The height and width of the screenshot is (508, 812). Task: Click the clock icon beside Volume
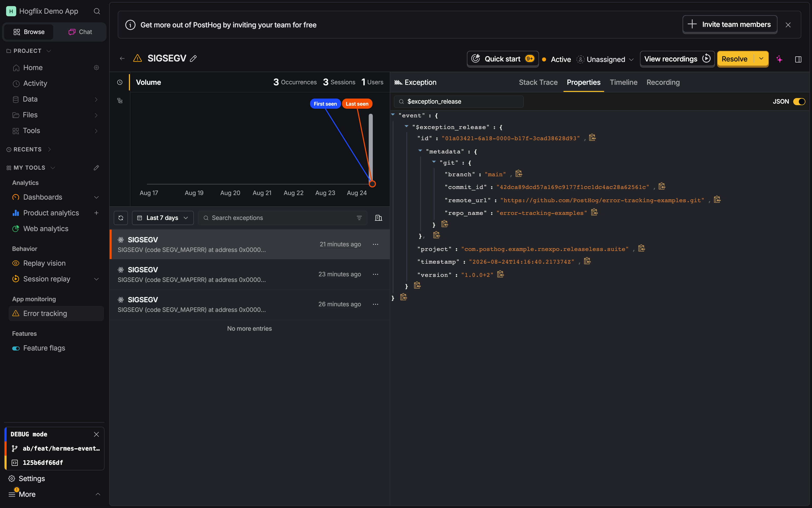(x=120, y=82)
